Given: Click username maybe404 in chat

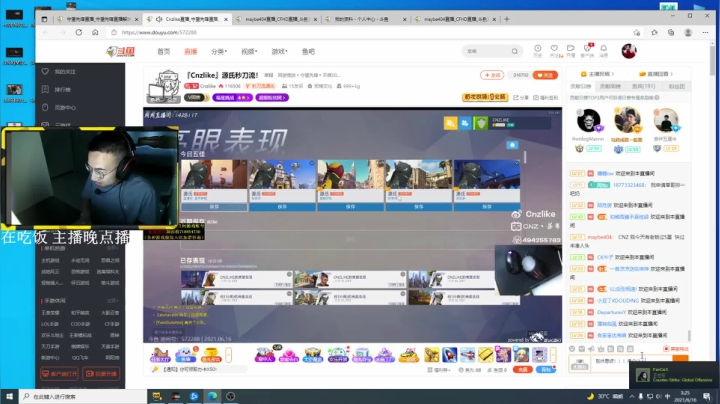Looking at the screenshot, I should [x=600, y=237].
